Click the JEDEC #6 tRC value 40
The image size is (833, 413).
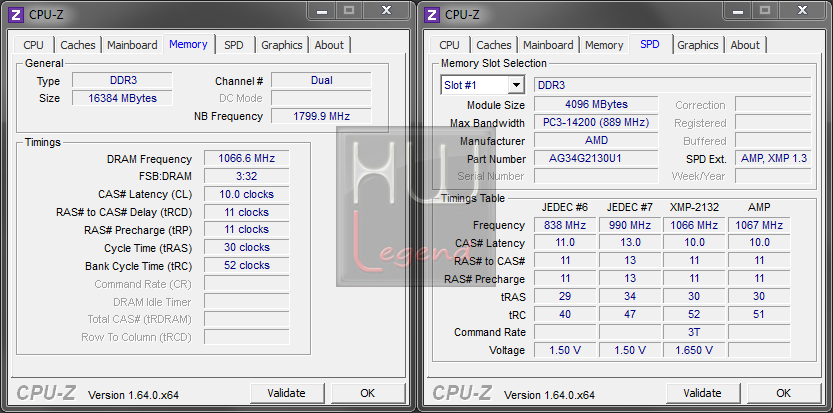coord(565,314)
